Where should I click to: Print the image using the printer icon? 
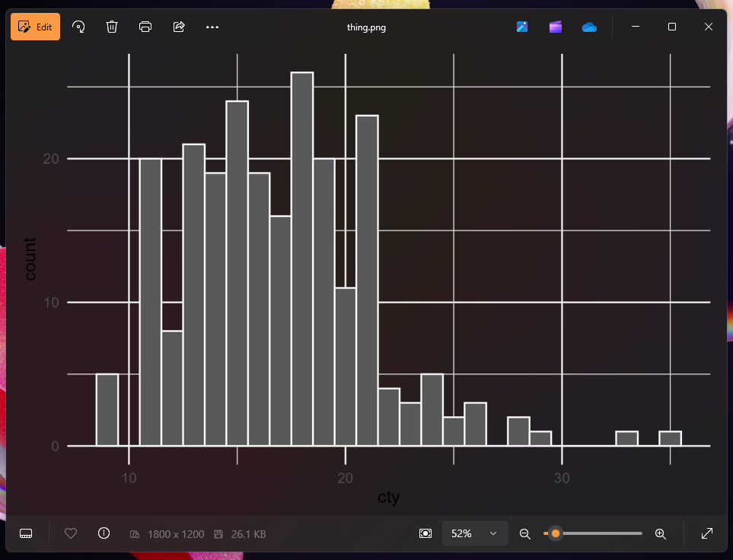(x=145, y=27)
